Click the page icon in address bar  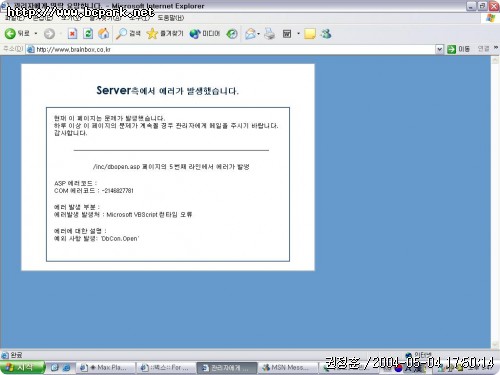point(31,49)
